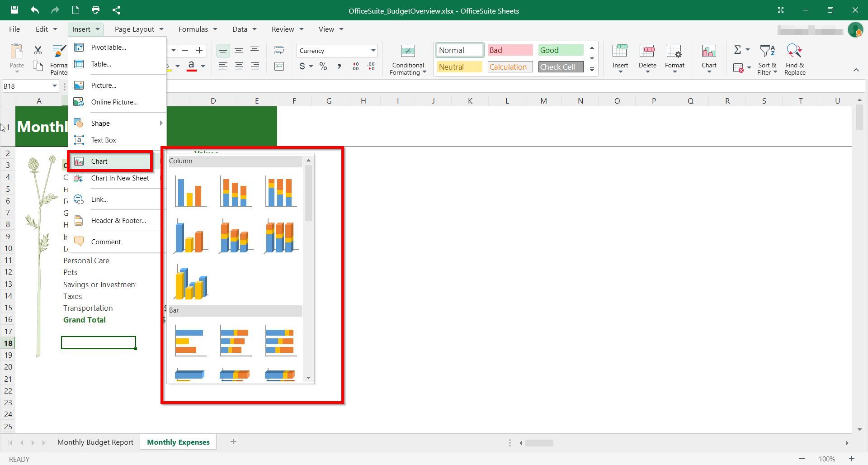Screen dimensions: 868x465
Task: Select the 3-D column chart in yellow
Action: click(190, 282)
